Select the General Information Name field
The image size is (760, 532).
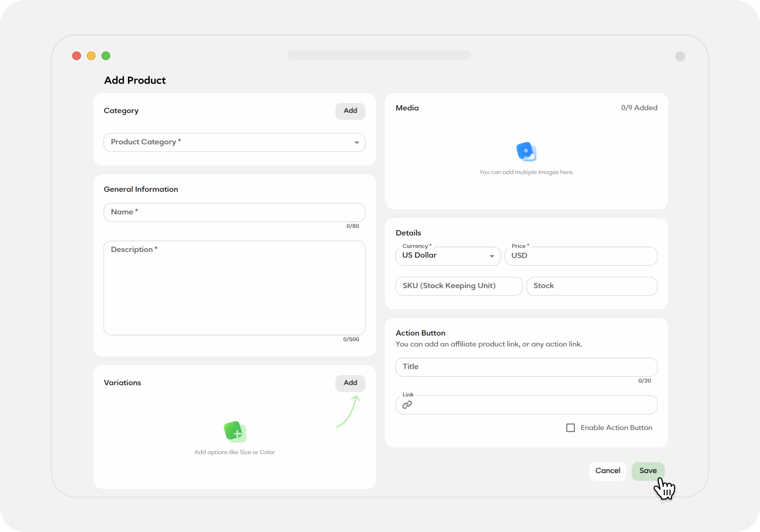[234, 212]
